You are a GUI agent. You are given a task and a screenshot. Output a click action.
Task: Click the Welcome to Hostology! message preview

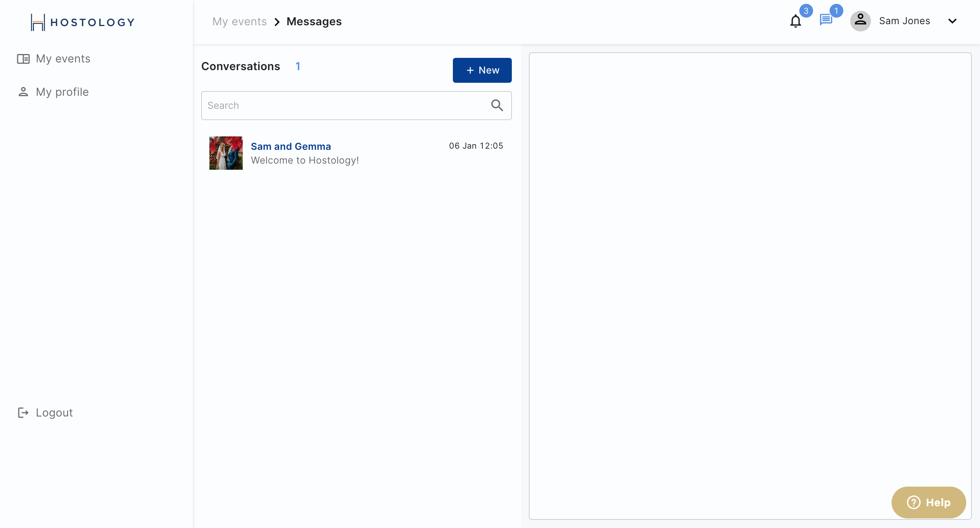[x=305, y=160]
